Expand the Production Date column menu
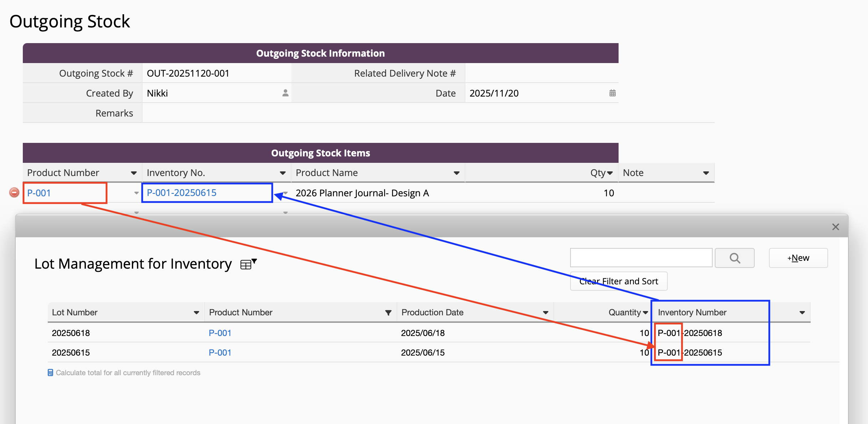 (x=545, y=312)
